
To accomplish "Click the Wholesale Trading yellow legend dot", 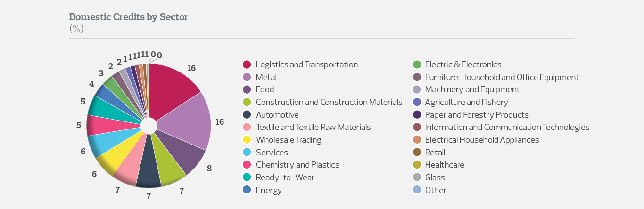I will (247, 140).
